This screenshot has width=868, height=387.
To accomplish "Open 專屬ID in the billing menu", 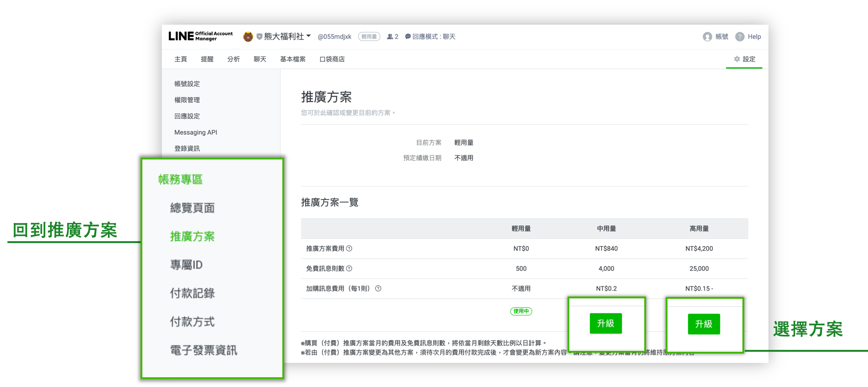I will tap(187, 265).
